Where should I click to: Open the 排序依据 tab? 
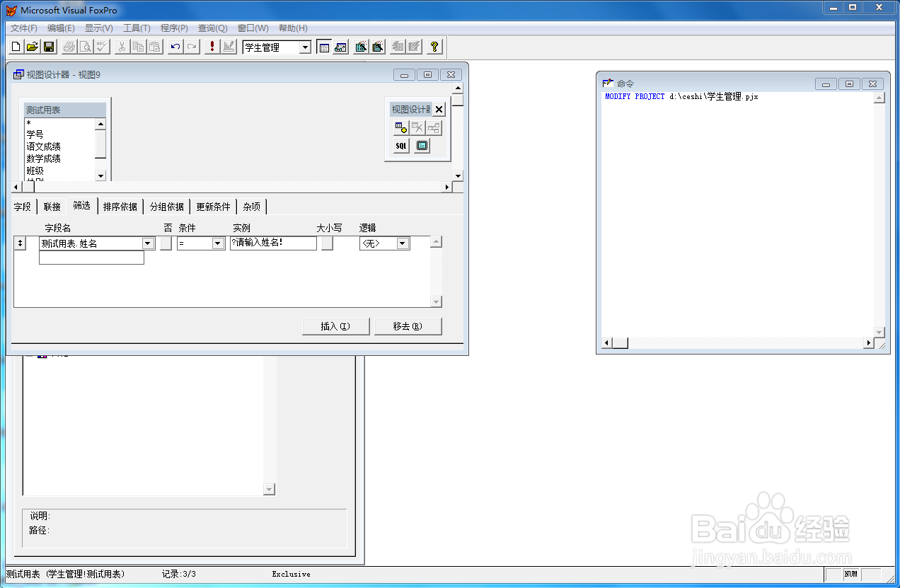point(120,207)
